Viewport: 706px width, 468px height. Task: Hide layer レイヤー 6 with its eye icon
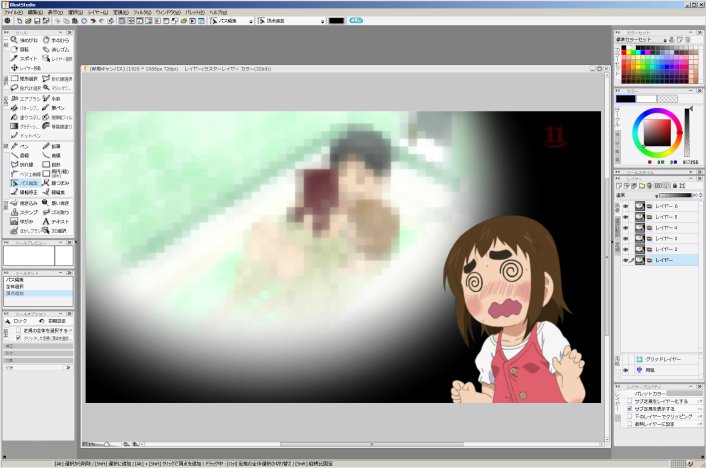625,206
